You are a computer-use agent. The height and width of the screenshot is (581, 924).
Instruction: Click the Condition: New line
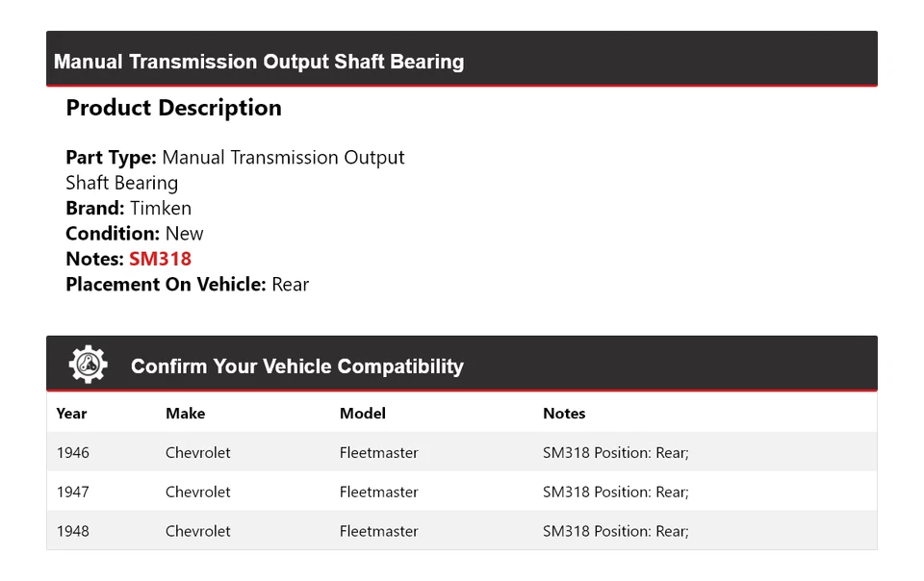click(x=134, y=234)
